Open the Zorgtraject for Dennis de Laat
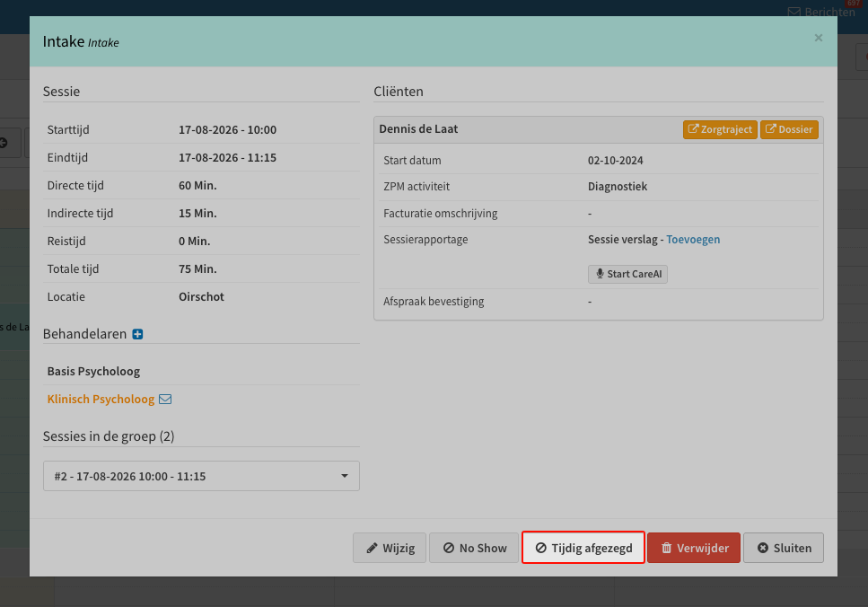868x607 pixels. (720, 129)
